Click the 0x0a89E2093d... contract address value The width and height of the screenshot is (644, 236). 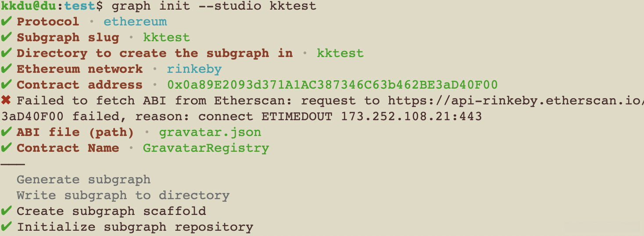pyautogui.click(x=333, y=85)
